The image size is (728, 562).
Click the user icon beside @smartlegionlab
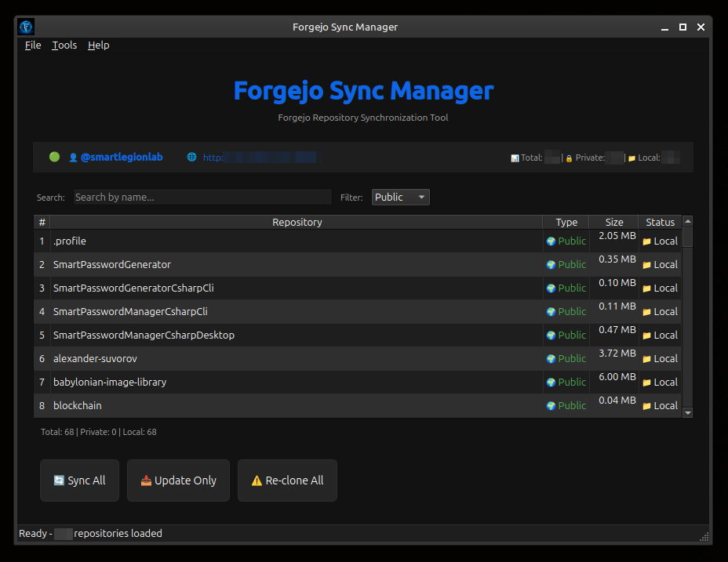point(73,158)
